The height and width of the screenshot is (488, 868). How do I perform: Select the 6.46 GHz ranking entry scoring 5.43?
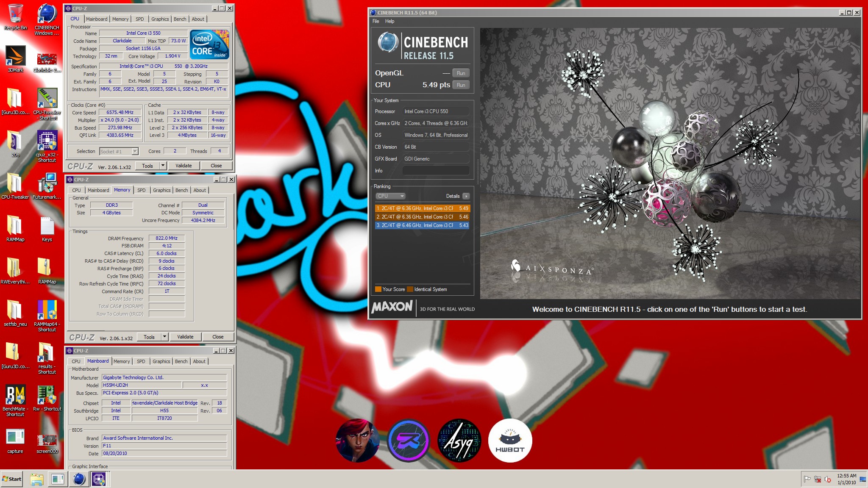click(x=422, y=225)
